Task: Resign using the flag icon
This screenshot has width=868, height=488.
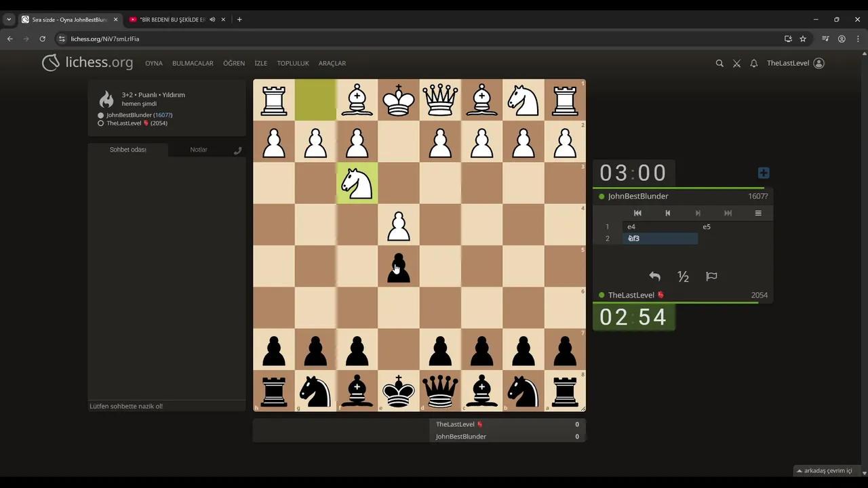Action: [x=711, y=277]
